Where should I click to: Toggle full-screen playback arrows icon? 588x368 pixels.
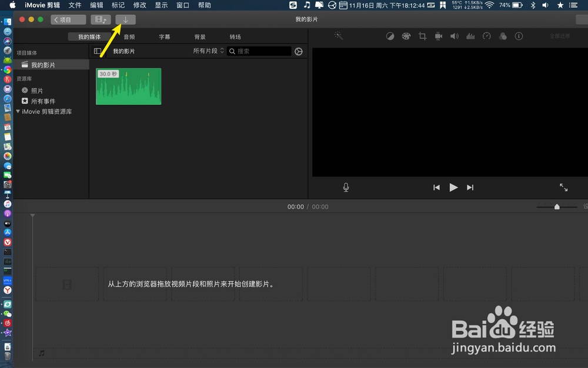564,187
